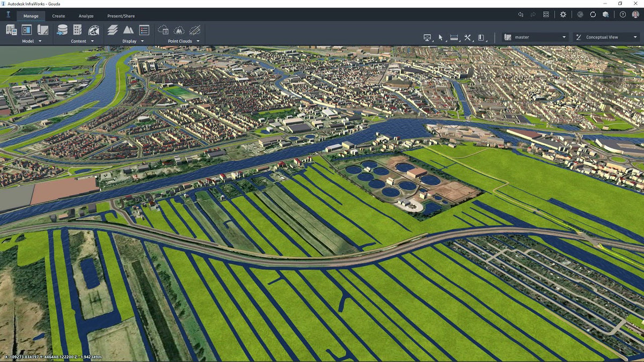This screenshot has width=644, height=362.
Task: Click the Terrain Themes mountain icon
Action: [x=128, y=30]
